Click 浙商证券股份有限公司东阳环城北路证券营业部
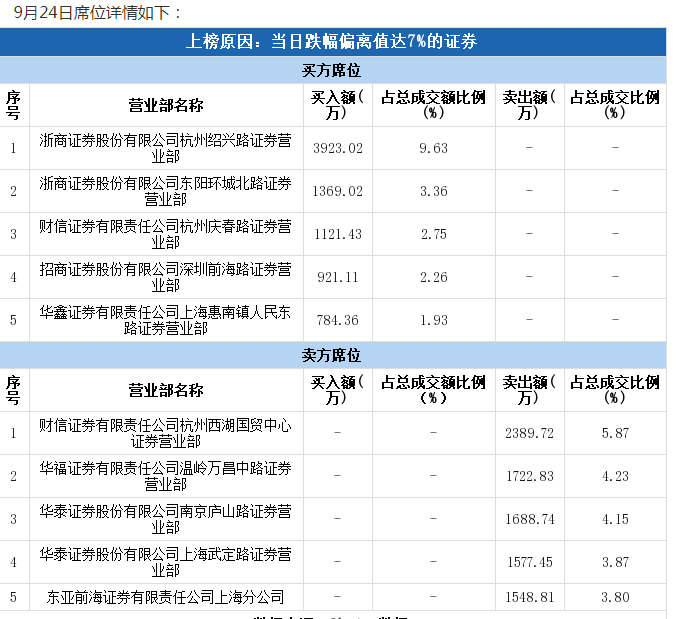677x619 pixels. pos(166,191)
